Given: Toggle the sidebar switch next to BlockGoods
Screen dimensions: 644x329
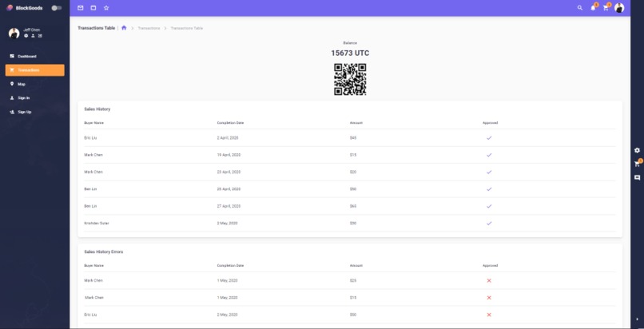Looking at the screenshot, I should 57,8.
